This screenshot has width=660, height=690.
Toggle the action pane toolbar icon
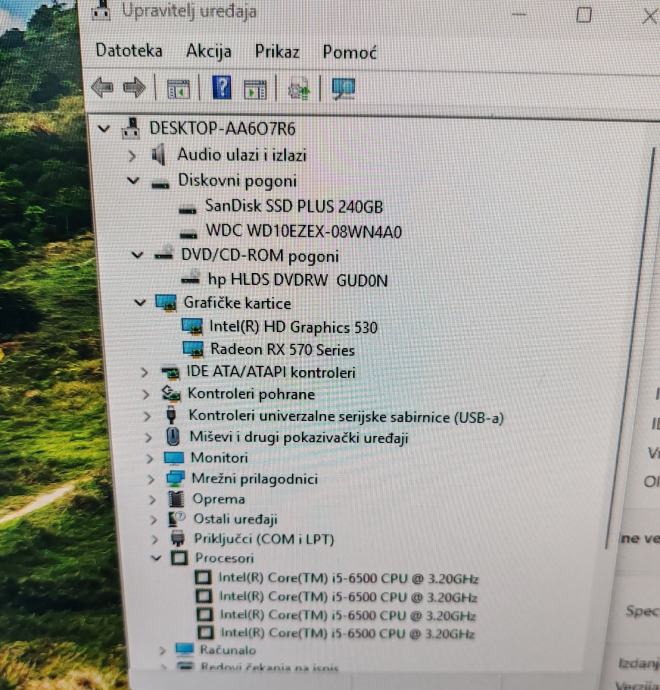pos(255,89)
